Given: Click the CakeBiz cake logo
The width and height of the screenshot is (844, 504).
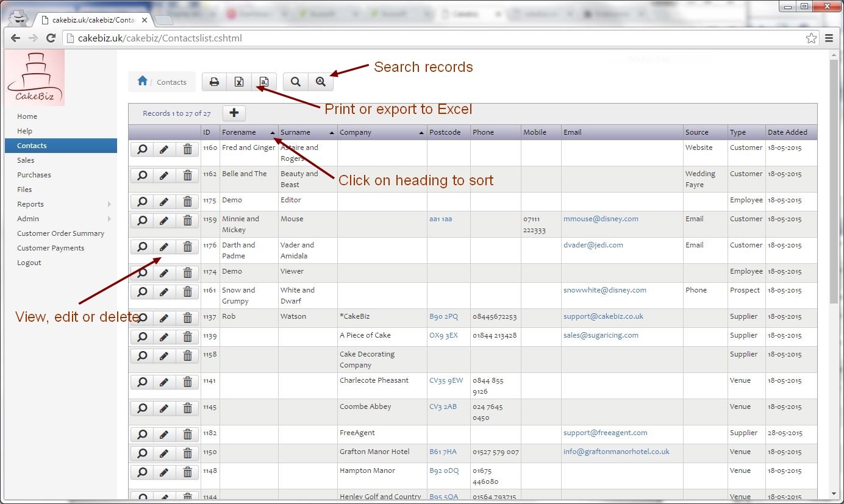Looking at the screenshot, I should [x=35, y=76].
